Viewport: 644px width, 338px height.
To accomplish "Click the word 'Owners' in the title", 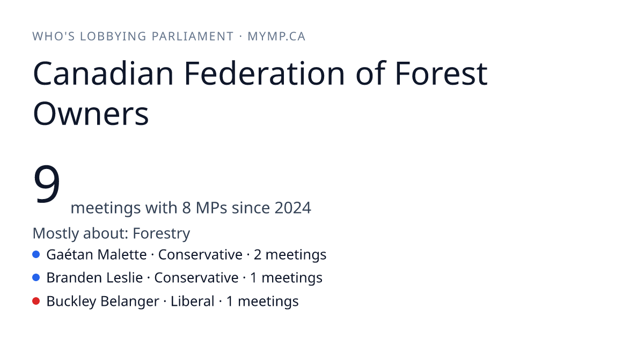I will (x=91, y=114).
